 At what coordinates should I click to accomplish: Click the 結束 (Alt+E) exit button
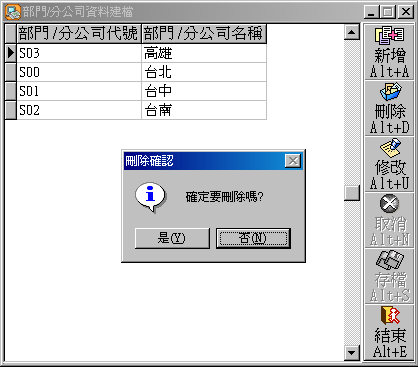pyautogui.click(x=389, y=332)
